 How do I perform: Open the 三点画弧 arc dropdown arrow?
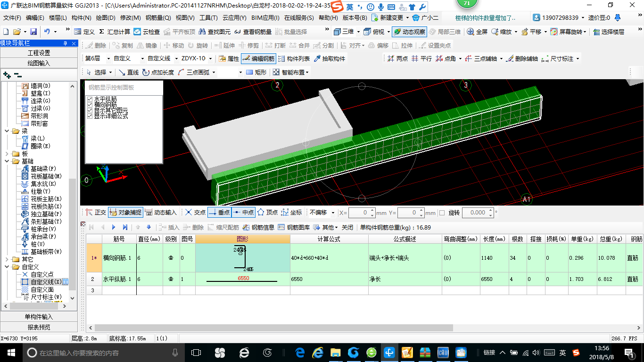[214, 72]
